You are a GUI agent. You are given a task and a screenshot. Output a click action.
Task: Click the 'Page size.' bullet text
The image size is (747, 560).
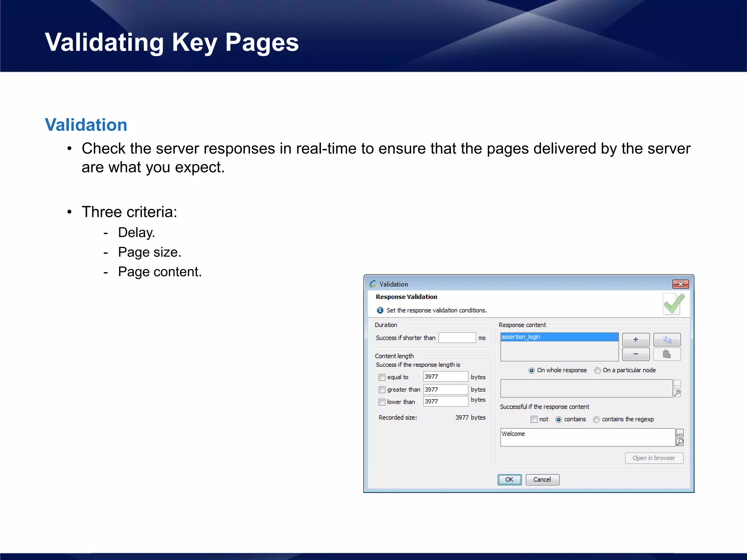click(x=150, y=252)
